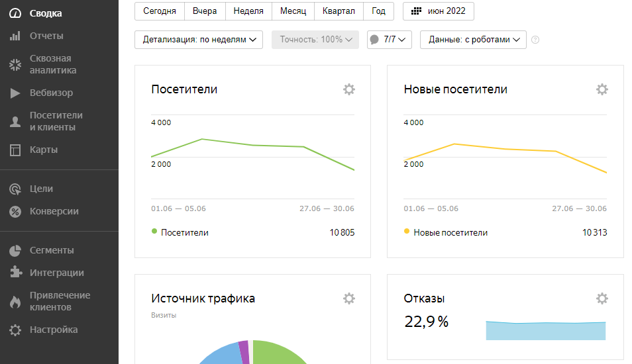The image size is (632, 364).
Task: Select the Год period tab
Action: pos(378,11)
